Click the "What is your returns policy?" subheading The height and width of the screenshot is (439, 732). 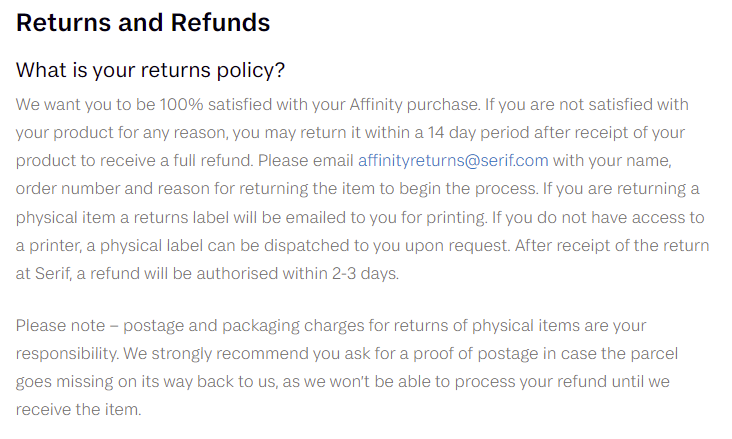point(151,71)
